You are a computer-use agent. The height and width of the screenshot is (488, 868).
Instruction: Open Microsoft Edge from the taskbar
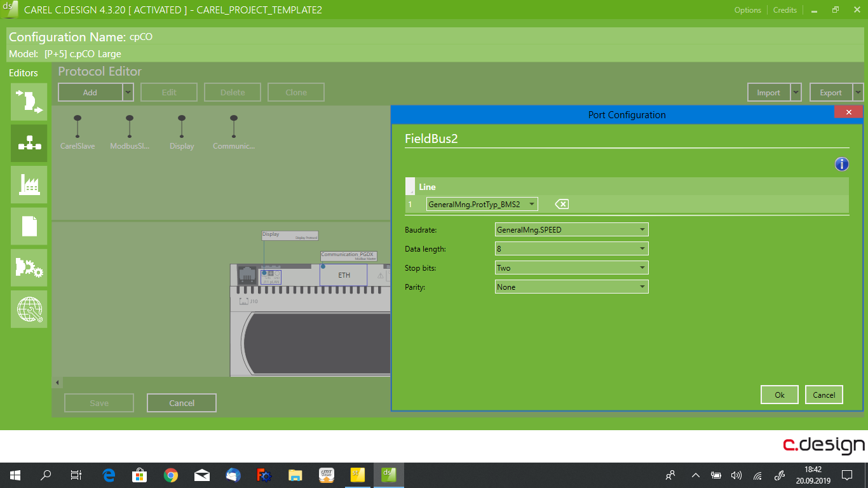pyautogui.click(x=109, y=475)
